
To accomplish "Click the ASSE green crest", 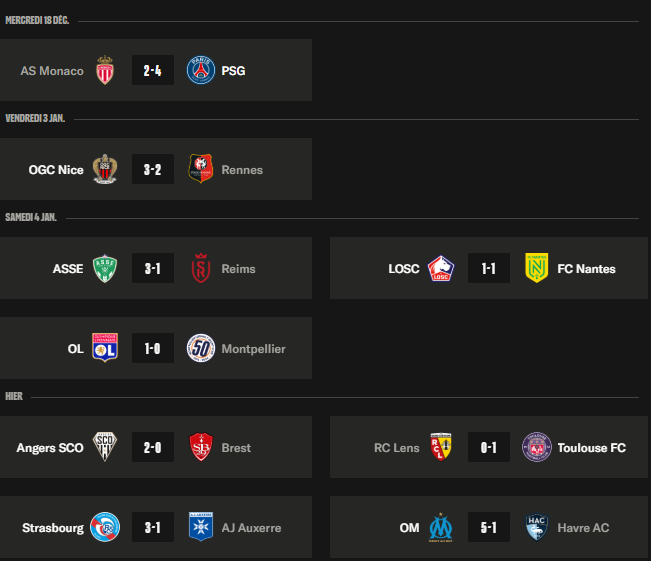I will click(105, 268).
